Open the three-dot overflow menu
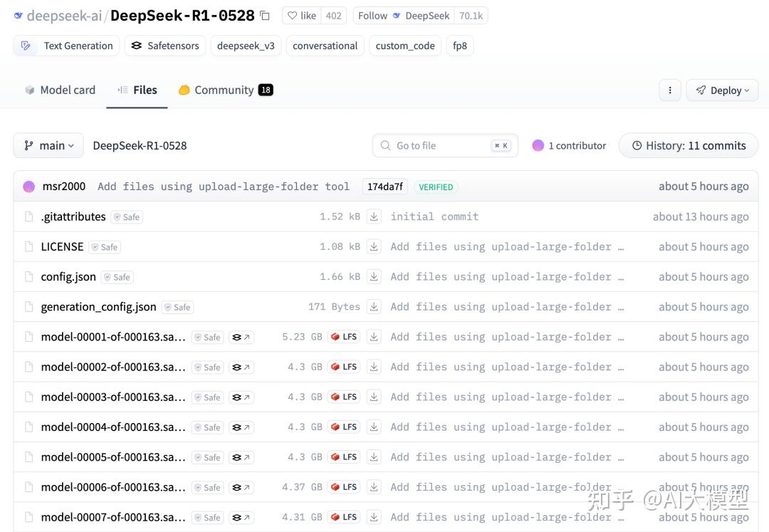Viewport: 769px width, 532px height. coord(669,90)
